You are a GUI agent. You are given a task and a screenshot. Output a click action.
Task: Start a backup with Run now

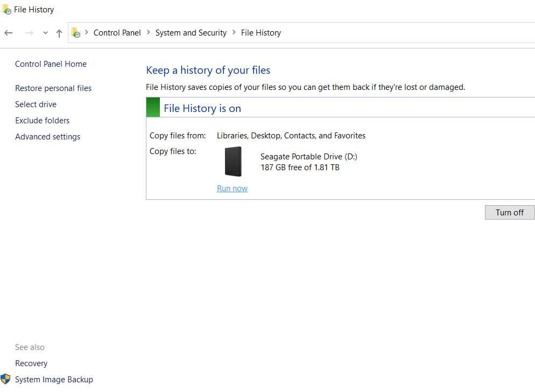232,188
